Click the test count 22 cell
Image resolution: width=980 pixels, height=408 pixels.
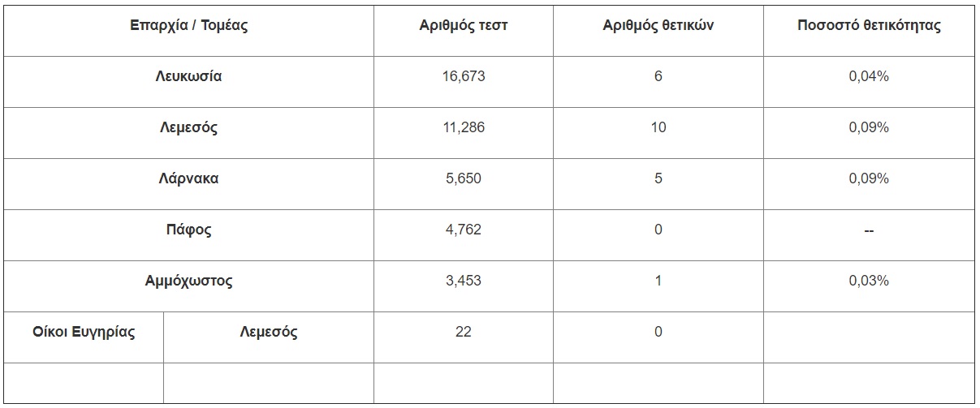click(x=464, y=333)
